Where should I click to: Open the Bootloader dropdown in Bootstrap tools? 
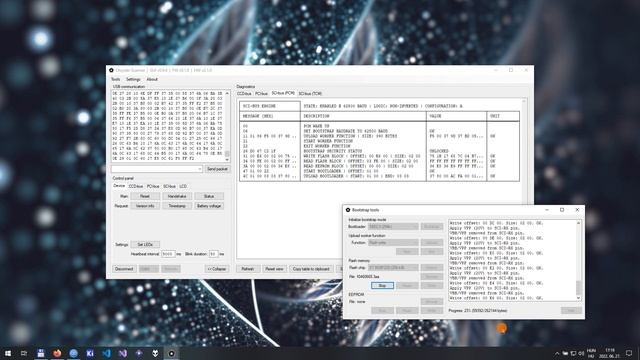393,227
